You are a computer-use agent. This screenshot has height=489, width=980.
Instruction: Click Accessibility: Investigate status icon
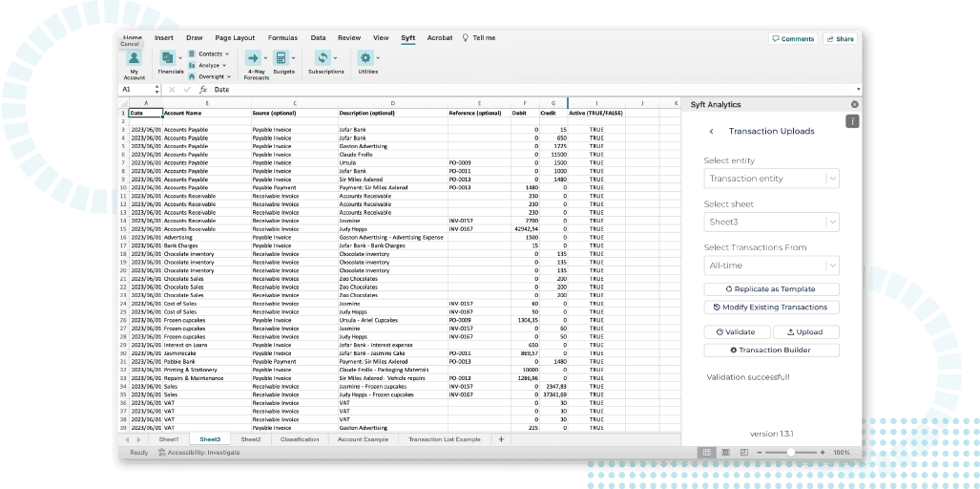coord(162,452)
